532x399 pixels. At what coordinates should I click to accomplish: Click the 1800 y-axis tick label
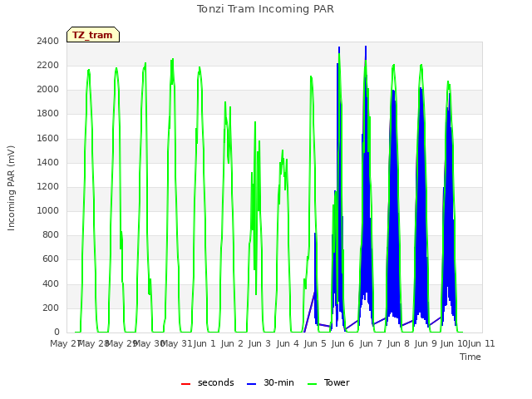48,114
